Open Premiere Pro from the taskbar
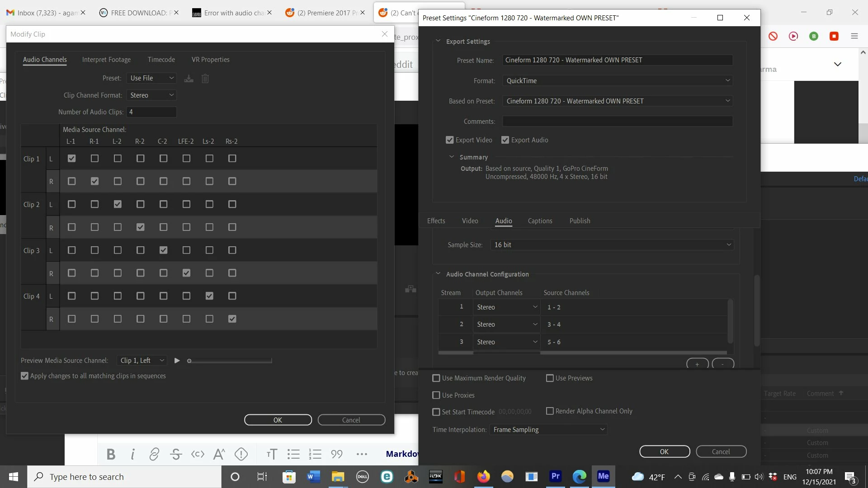Screen dimensions: 868x488 [x=555, y=476]
